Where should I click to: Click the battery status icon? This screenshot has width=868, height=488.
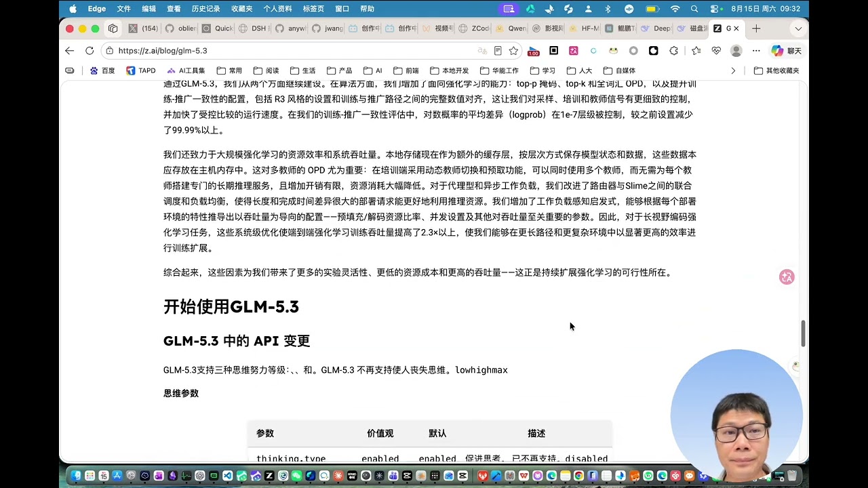652,9
